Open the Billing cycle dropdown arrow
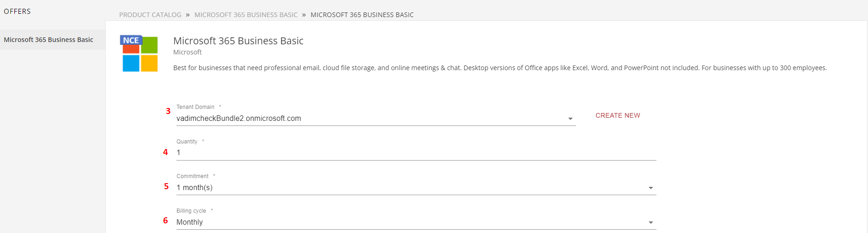Image resolution: width=868 pixels, height=233 pixels. click(x=650, y=222)
